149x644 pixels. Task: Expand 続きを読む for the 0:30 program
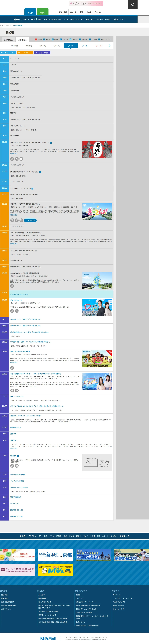click(x=14, y=448)
